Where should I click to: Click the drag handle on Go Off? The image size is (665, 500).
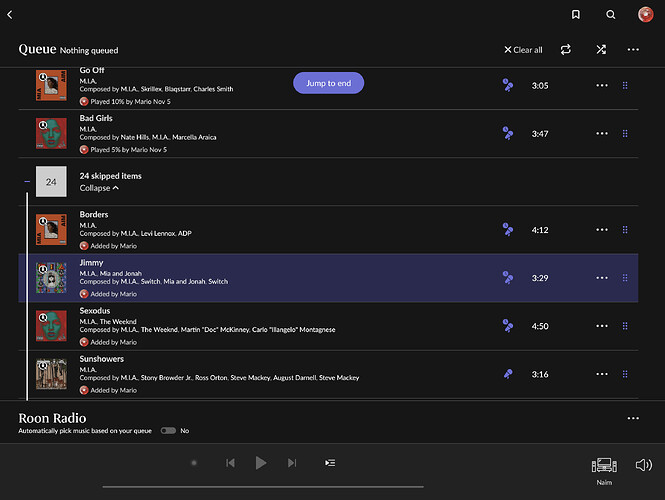pyautogui.click(x=625, y=85)
